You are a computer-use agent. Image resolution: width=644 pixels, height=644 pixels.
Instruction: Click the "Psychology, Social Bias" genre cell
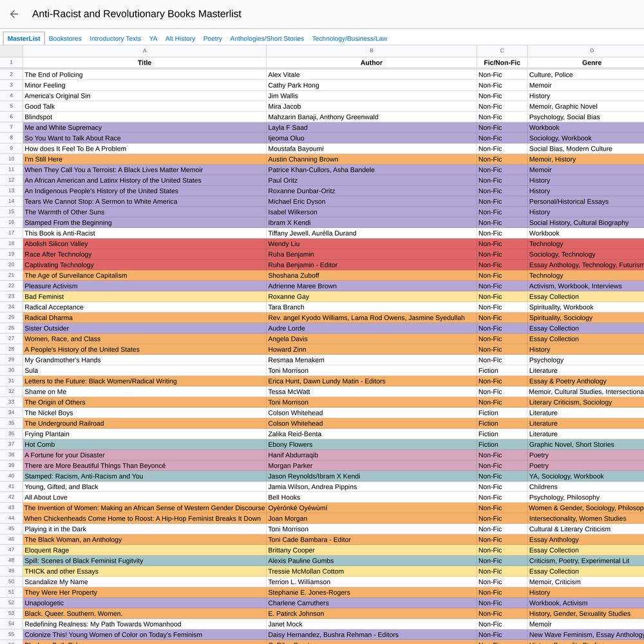(585, 117)
